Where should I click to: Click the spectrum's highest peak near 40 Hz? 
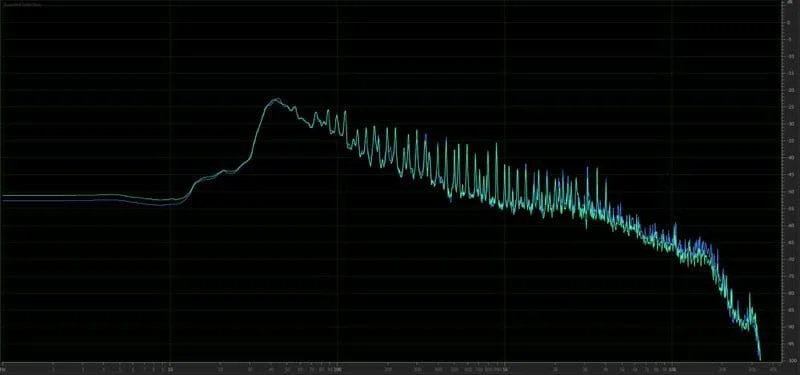(276, 99)
